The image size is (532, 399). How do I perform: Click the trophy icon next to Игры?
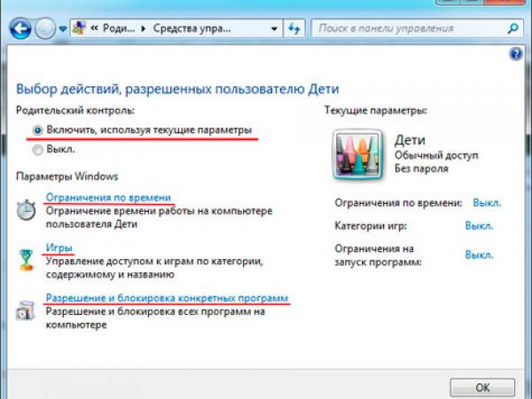[x=26, y=259]
